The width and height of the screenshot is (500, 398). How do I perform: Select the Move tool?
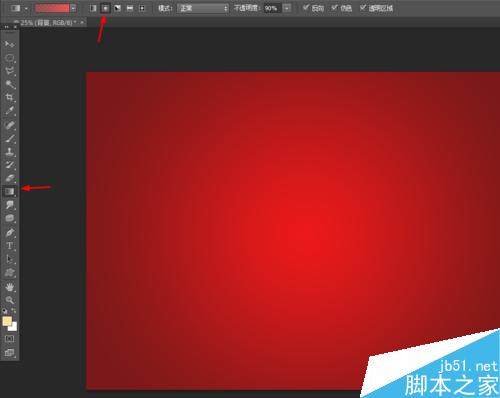pos(9,44)
